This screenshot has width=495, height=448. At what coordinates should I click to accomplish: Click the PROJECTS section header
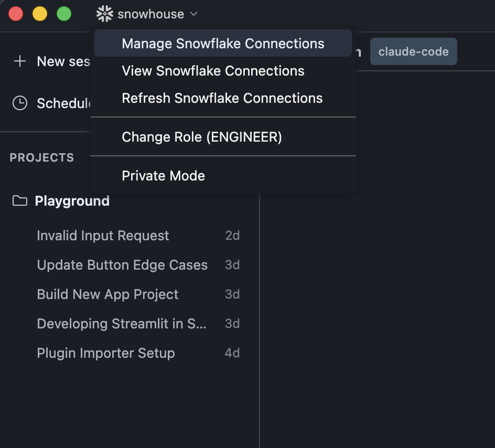(42, 157)
